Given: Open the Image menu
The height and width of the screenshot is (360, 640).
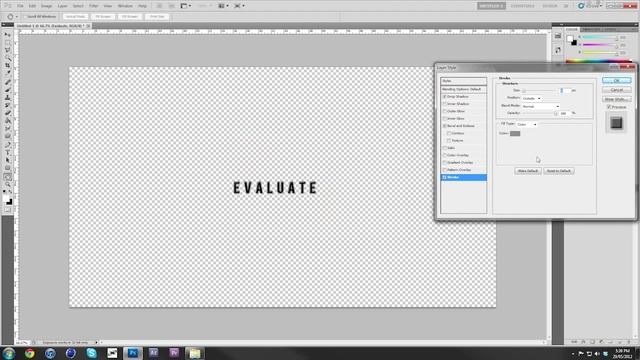Looking at the screenshot, I should click(x=46, y=6).
